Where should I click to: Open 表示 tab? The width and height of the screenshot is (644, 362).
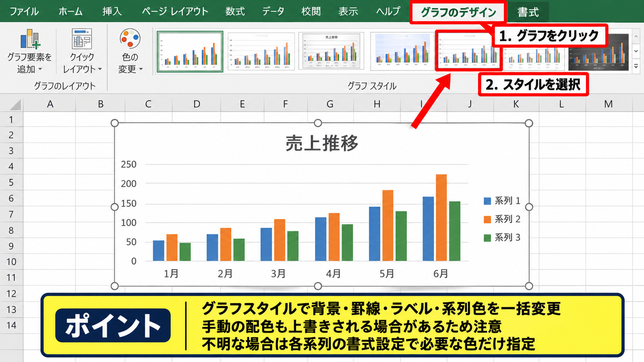(348, 12)
